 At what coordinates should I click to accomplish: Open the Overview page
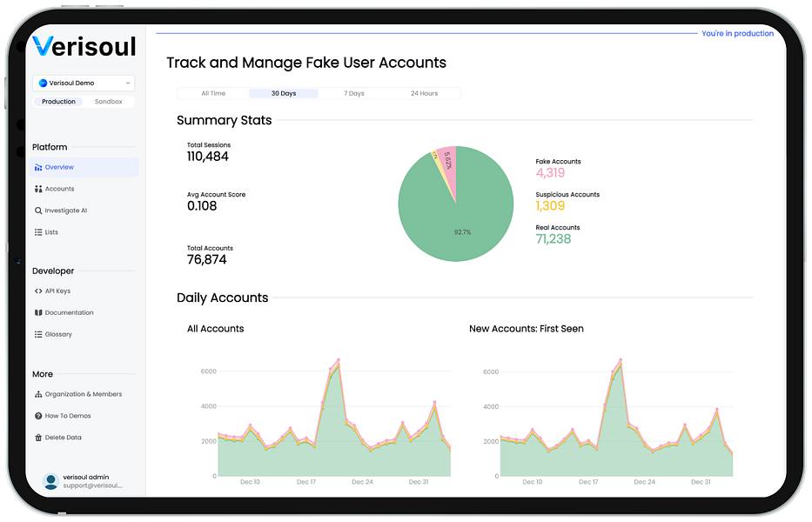click(x=84, y=167)
